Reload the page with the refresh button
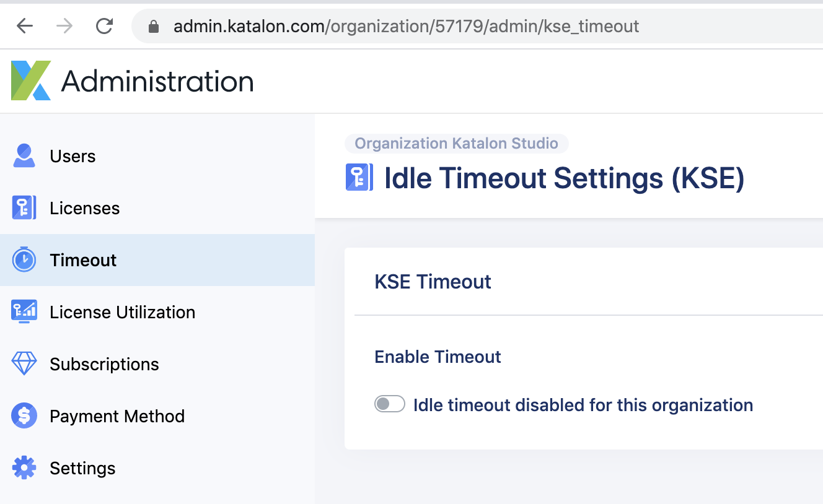823x504 pixels. pyautogui.click(x=104, y=26)
